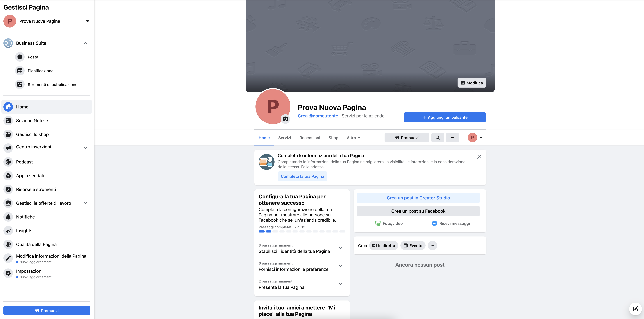Expand Stabilisci l'identità della tua Pagina
The height and width of the screenshot is (319, 644).
[340, 248]
